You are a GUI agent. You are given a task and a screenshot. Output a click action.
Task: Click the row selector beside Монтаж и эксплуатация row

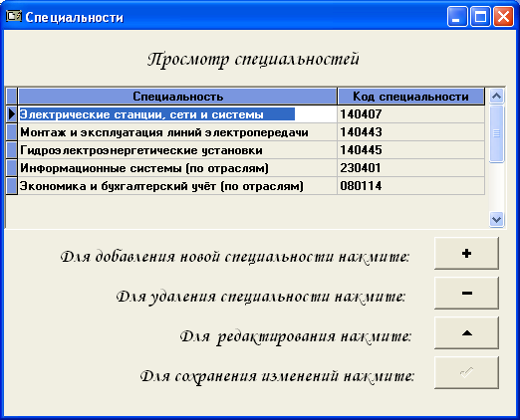pyautogui.click(x=12, y=132)
